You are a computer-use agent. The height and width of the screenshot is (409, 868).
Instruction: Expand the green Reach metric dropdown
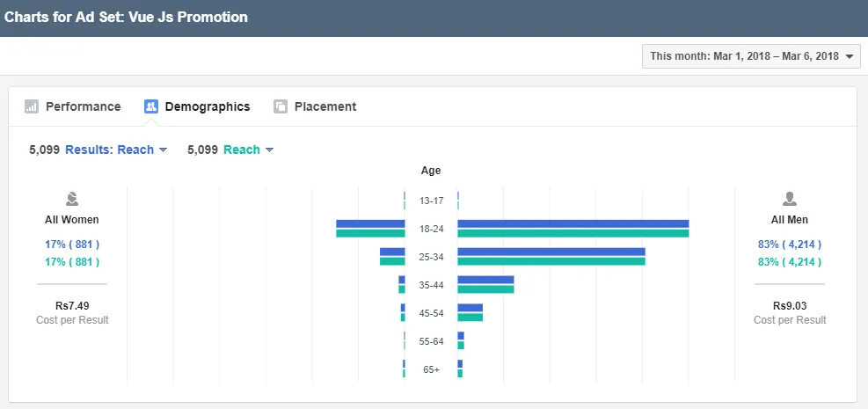tap(249, 150)
